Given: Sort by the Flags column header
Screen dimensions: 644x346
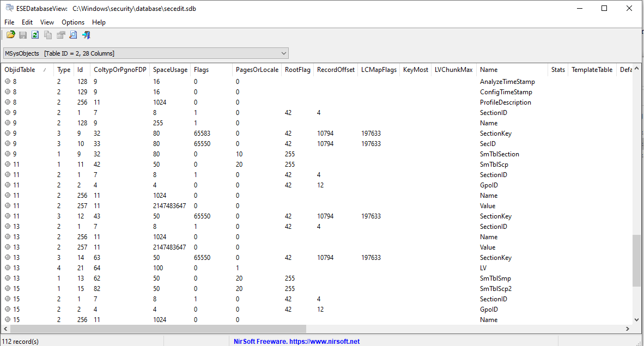Looking at the screenshot, I should coord(211,70).
